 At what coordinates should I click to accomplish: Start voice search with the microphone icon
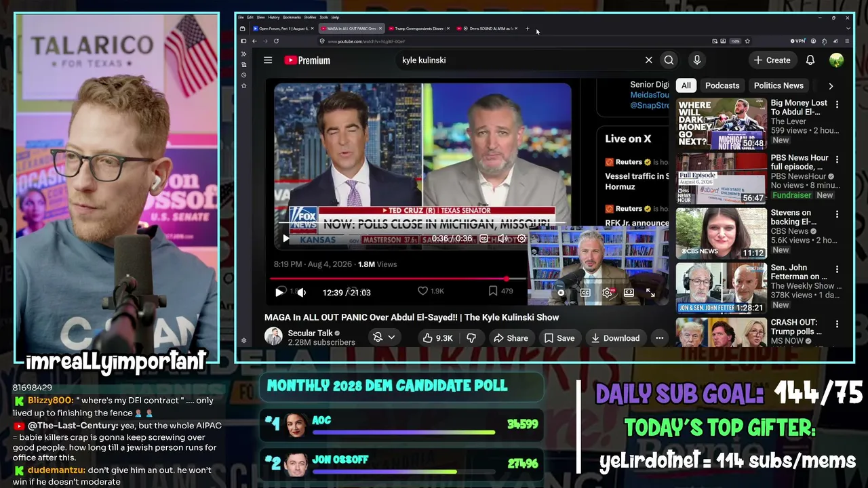pos(696,60)
